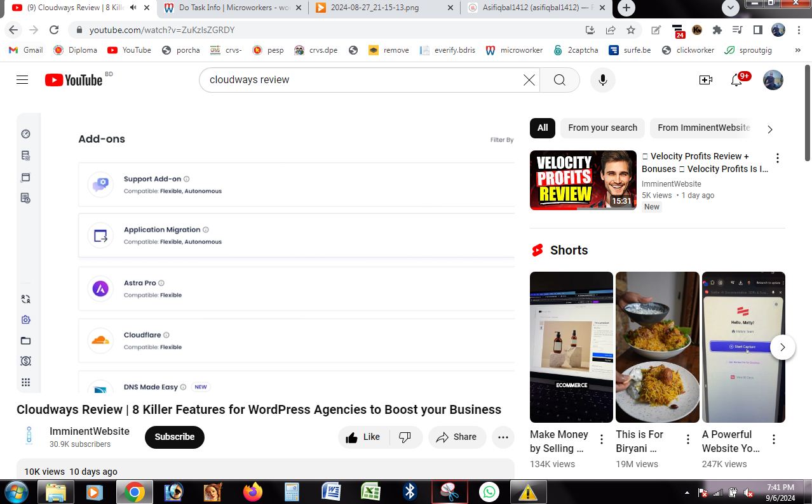This screenshot has width=812, height=504.
Task: Click the magnifier search button
Action: coord(559,80)
